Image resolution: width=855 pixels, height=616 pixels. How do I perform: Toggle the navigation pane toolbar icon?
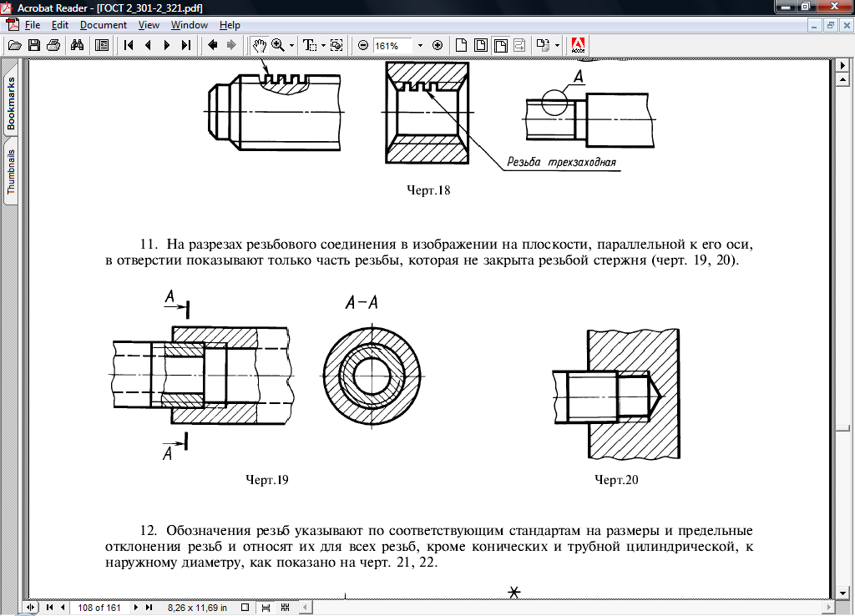101,45
